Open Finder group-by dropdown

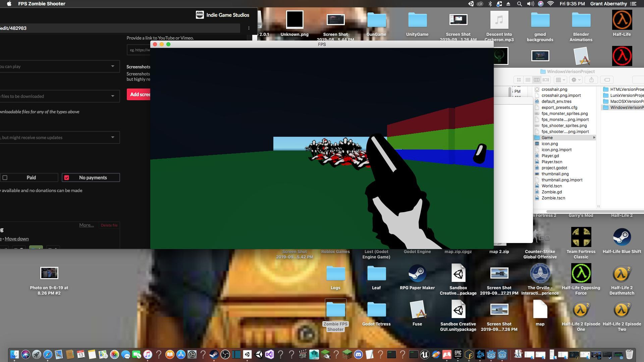click(x=560, y=80)
